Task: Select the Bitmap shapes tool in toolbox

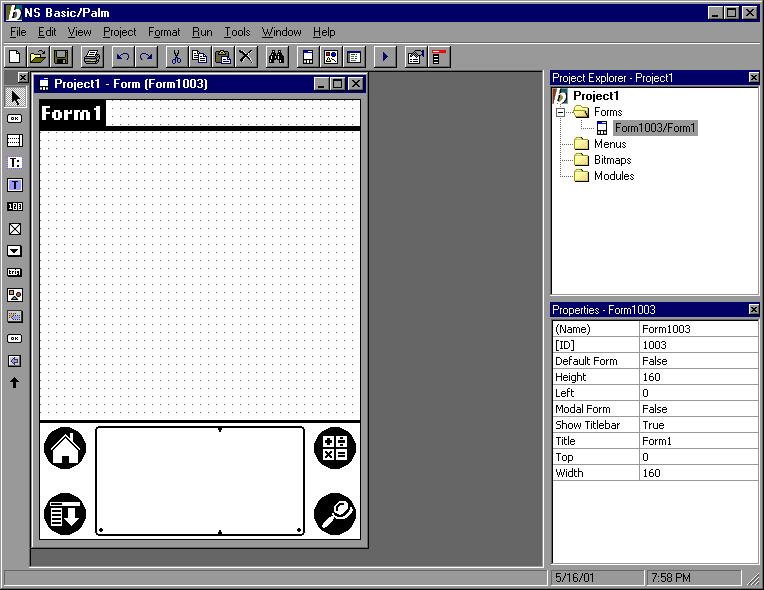Action: tap(15, 295)
